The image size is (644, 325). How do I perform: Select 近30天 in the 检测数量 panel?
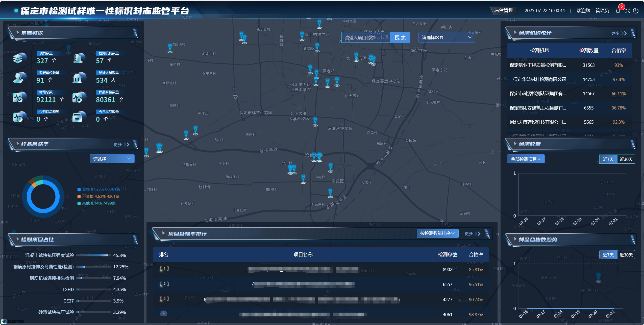point(626,159)
